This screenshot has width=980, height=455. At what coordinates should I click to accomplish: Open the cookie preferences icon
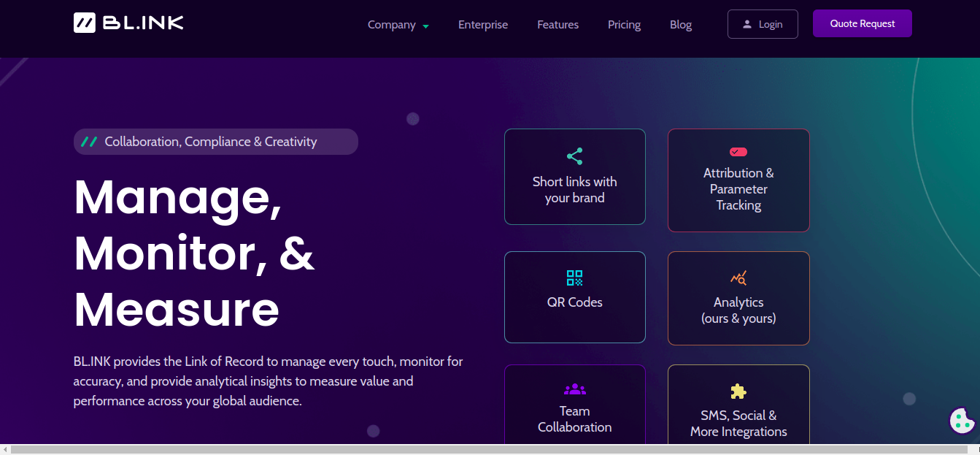(962, 420)
